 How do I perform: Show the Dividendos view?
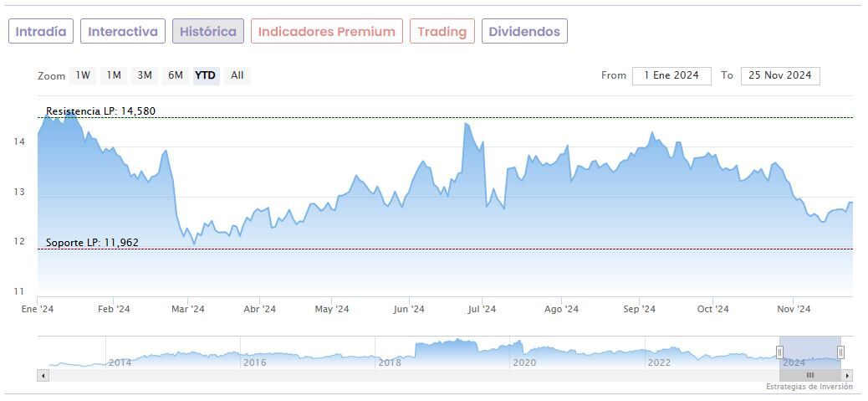(524, 32)
